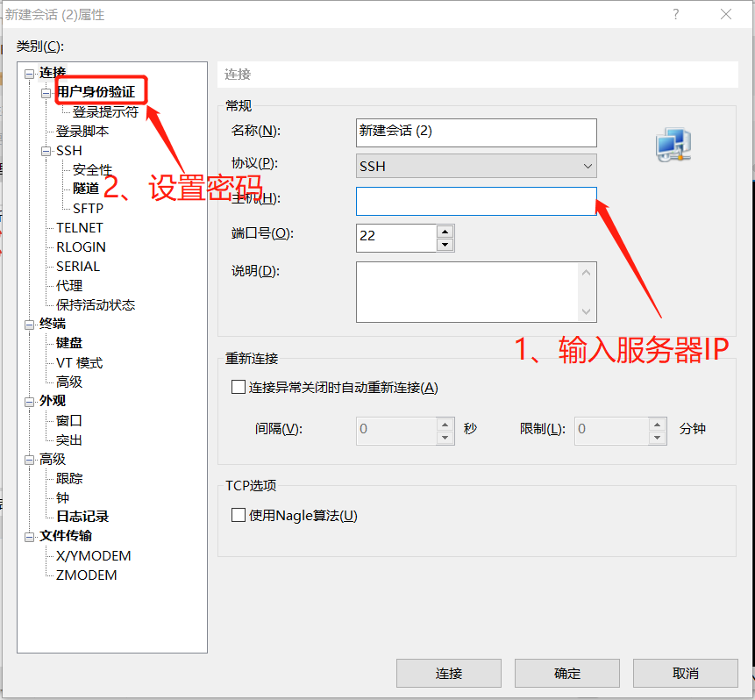Click the 名称 input field
Viewport: 755px width, 700px height.
pos(476,132)
